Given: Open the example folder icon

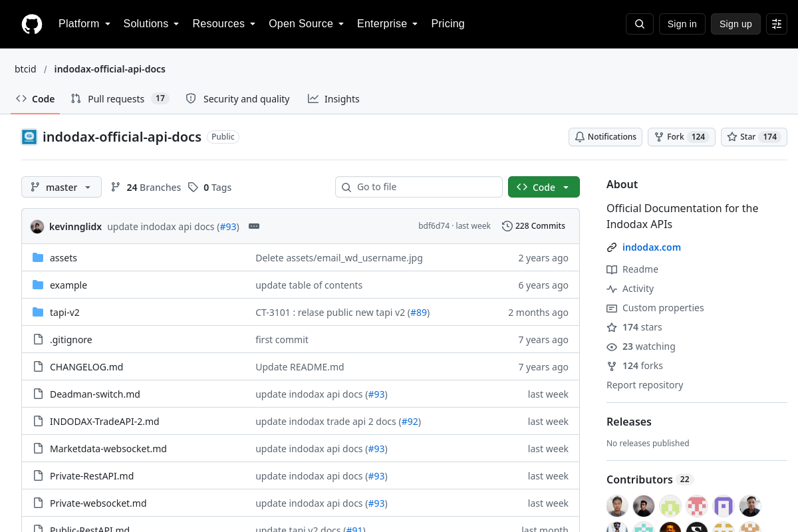Looking at the screenshot, I should pyautogui.click(x=38, y=285).
